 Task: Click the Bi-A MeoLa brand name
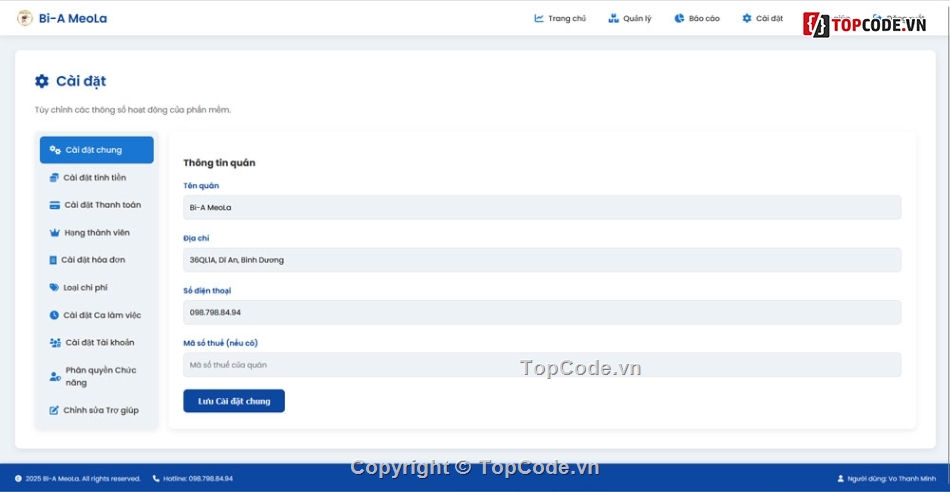(73, 18)
